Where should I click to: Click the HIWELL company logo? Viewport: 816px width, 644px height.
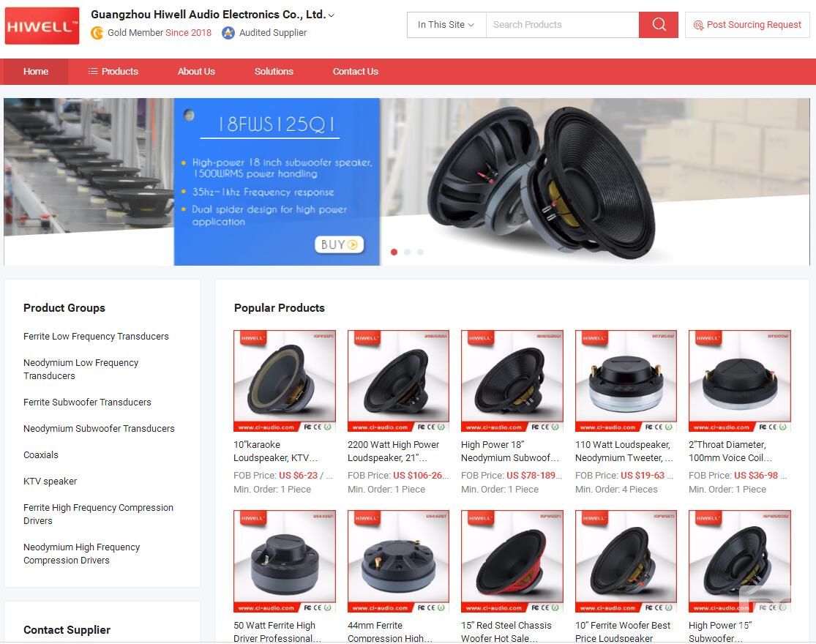pos(42,26)
